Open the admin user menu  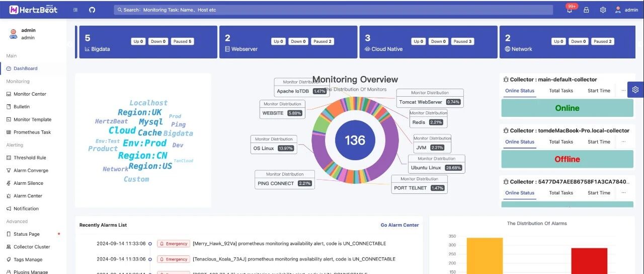tap(626, 10)
